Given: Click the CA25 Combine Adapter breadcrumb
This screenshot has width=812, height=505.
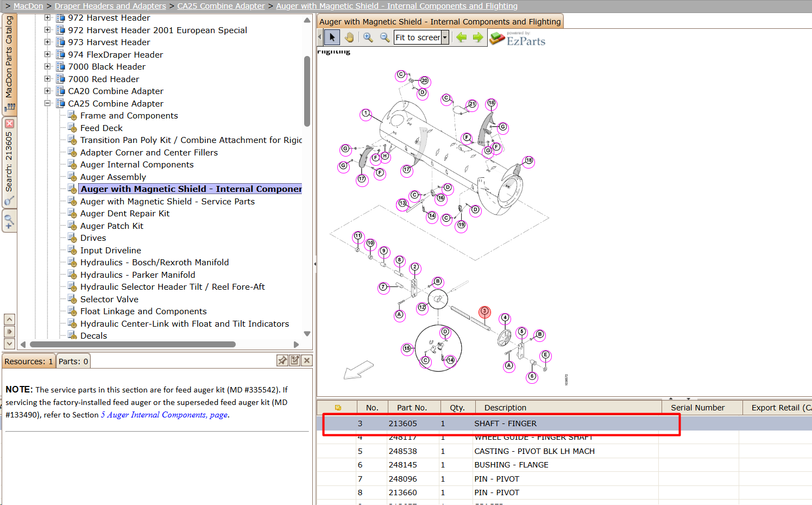Looking at the screenshot, I should click(x=221, y=6).
